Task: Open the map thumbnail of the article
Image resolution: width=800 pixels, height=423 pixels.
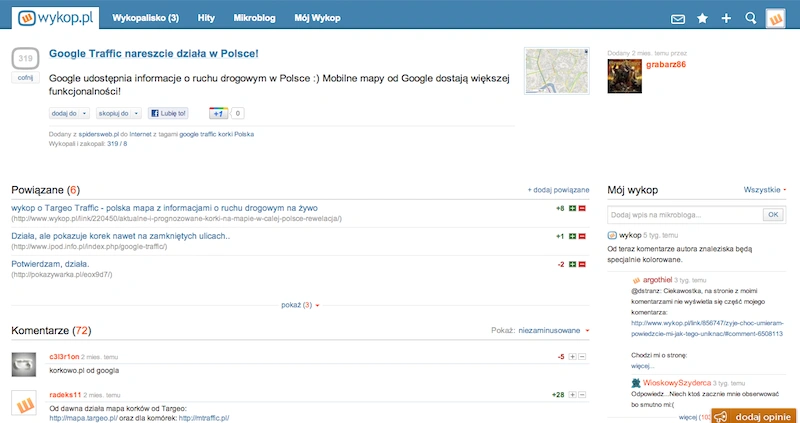Action: click(x=557, y=71)
